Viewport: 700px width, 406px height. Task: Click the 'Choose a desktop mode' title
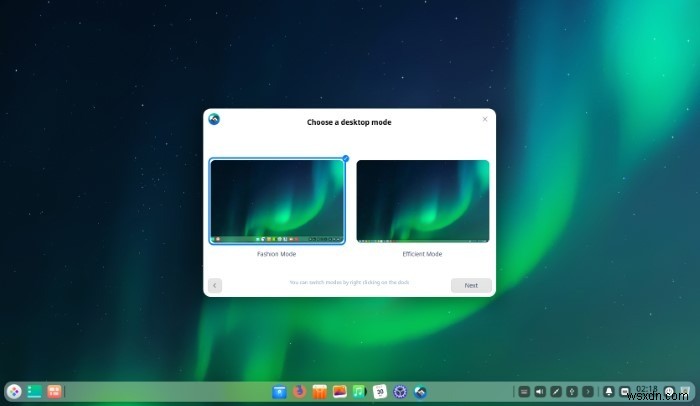pyautogui.click(x=349, y=122)
